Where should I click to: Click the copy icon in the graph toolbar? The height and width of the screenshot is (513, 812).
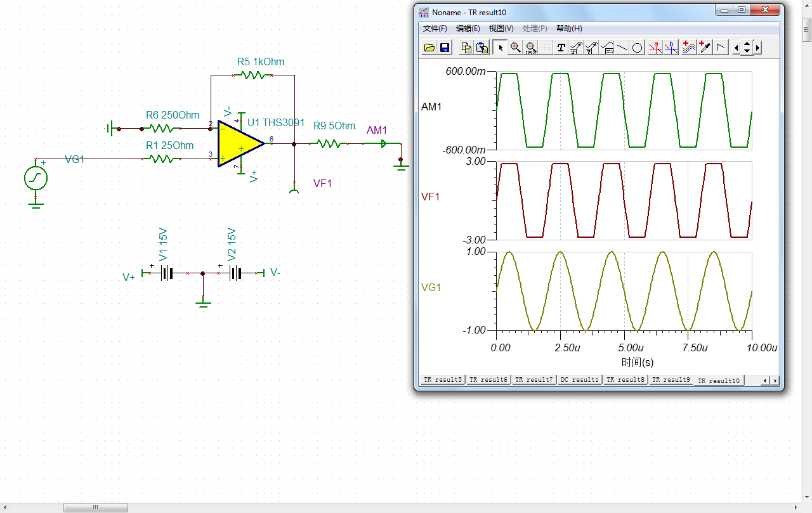click(x=466, y=48)
